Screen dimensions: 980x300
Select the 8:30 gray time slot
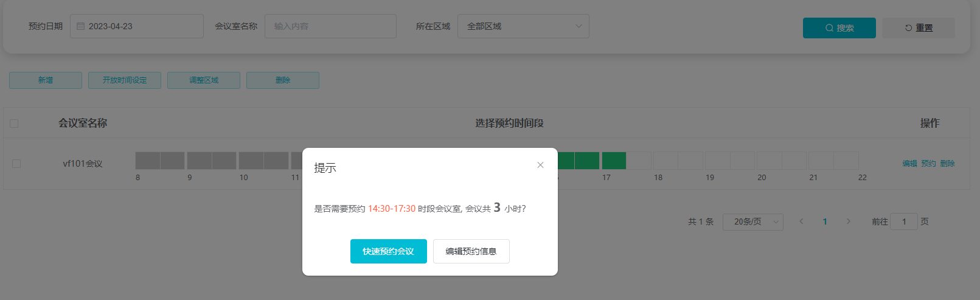(x=173, y=161)
